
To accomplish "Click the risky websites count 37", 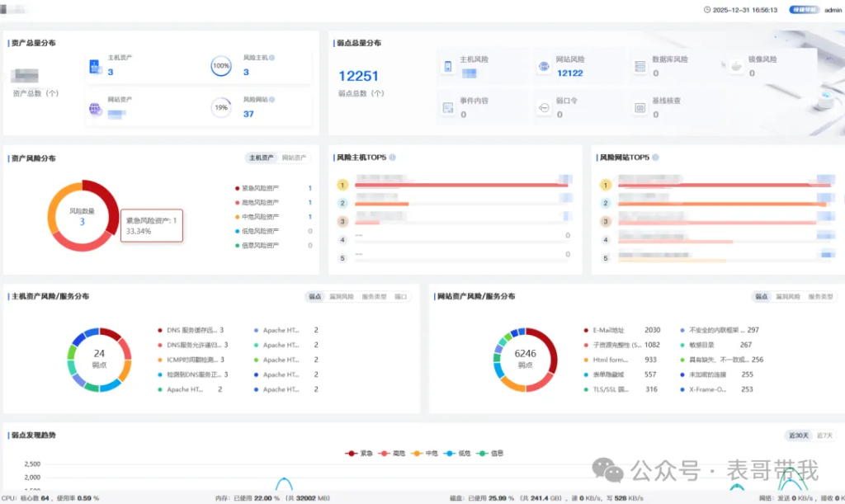I will click(x=248, y=115).
